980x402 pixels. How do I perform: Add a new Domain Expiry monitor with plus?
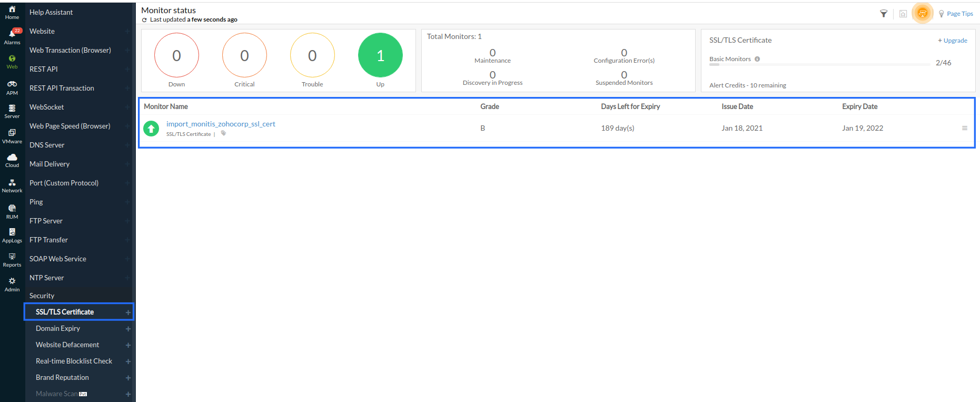128,329
